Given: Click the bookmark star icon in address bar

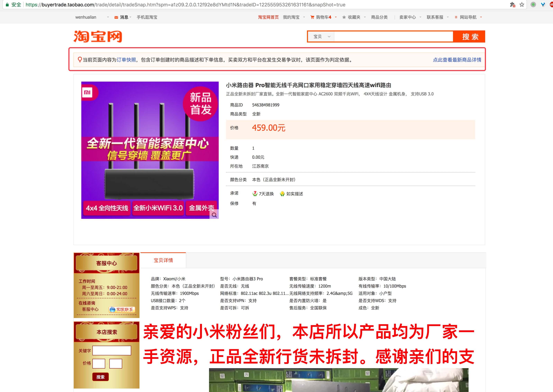Looking at the screenshot, I should [522, 5].
